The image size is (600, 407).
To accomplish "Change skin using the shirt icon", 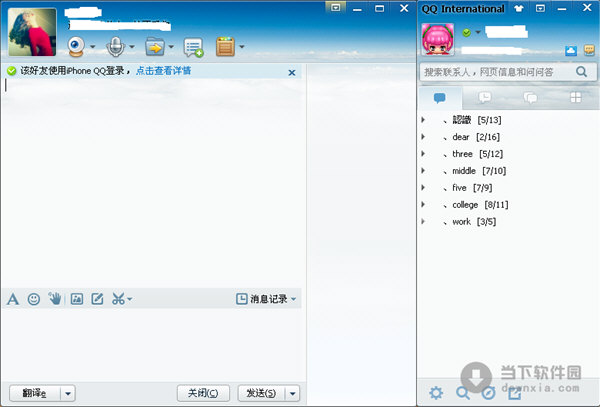I will coord(518,8).
